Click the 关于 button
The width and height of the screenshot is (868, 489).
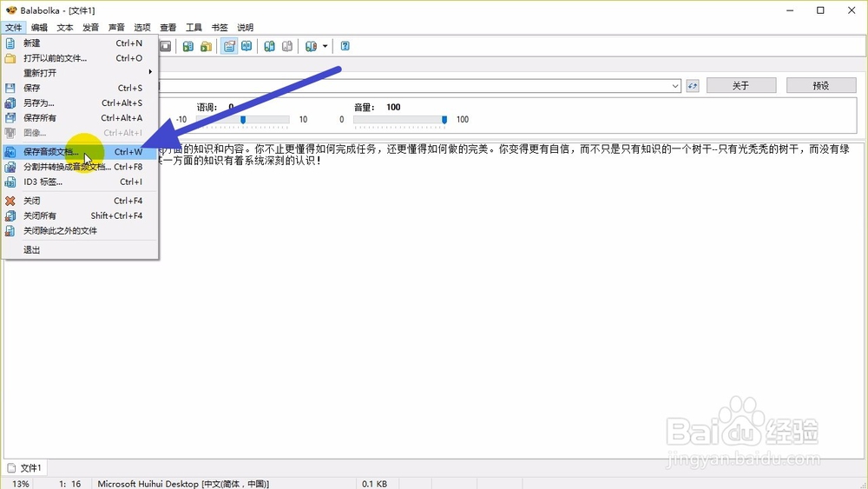[741, 85]
